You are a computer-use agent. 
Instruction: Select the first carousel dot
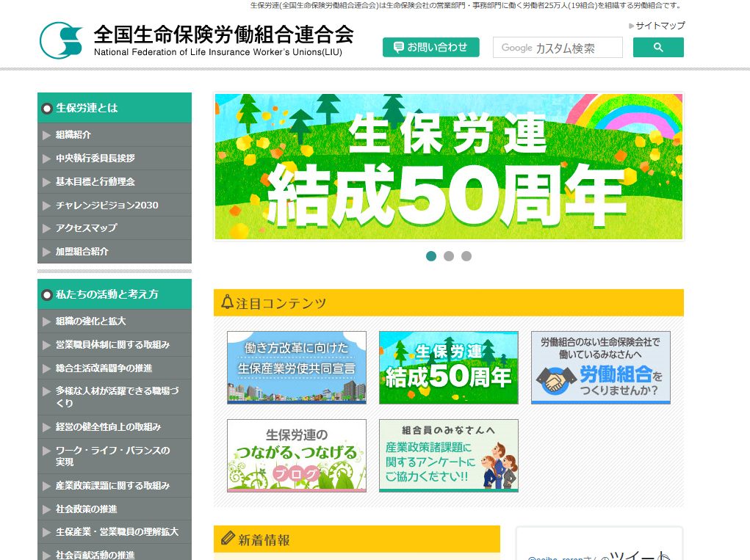pyautogui.click(x=431, y=256)
